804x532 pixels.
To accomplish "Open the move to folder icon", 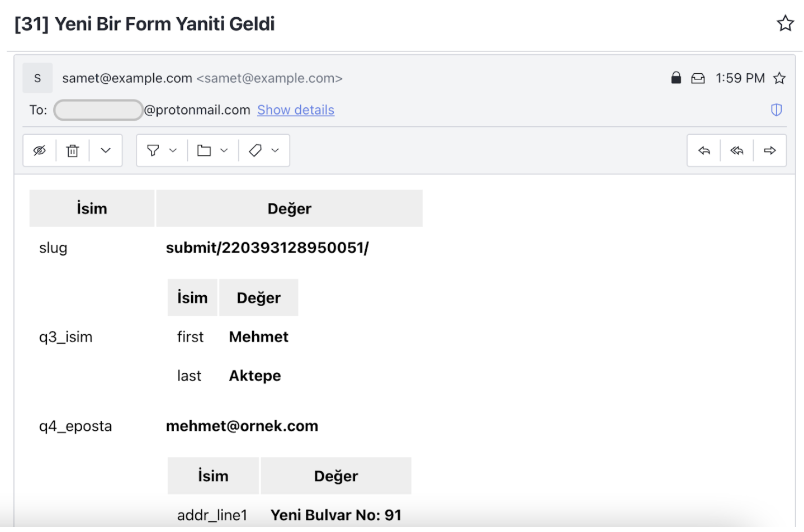I will 204,150.
